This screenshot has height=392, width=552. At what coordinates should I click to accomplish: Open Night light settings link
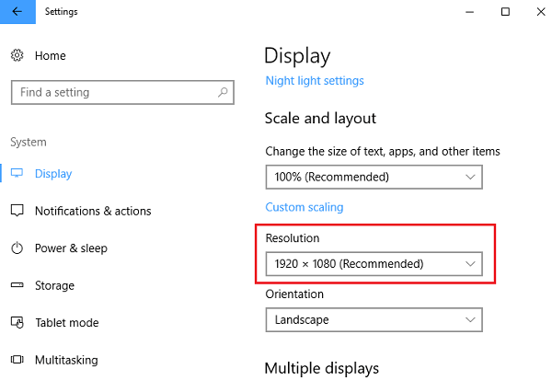[315, 81]
